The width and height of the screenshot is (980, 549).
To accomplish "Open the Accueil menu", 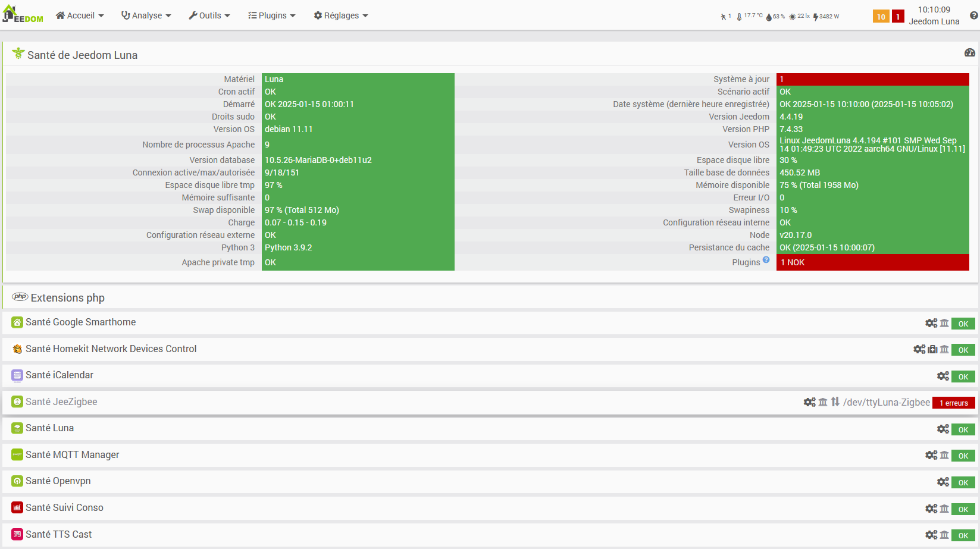I will click(x=80, y=15).
